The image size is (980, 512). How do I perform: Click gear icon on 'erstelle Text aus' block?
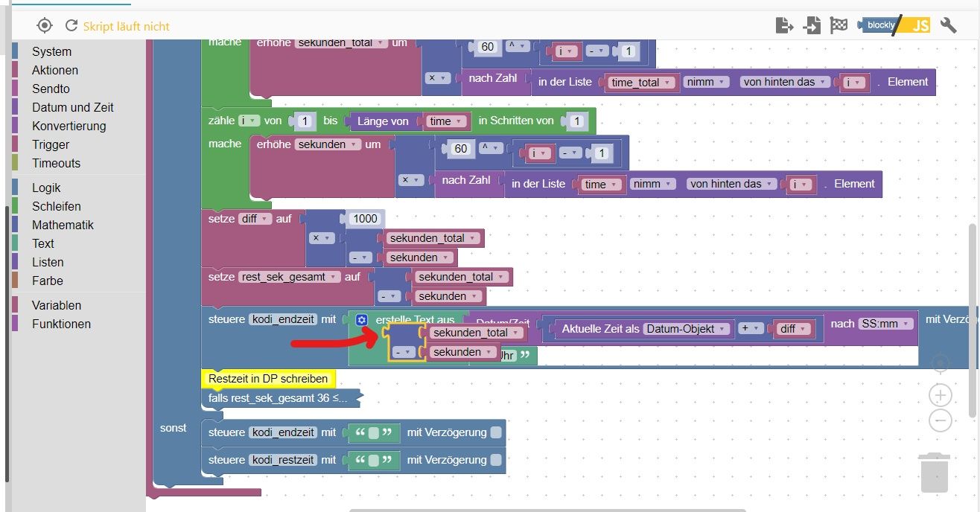362,320
